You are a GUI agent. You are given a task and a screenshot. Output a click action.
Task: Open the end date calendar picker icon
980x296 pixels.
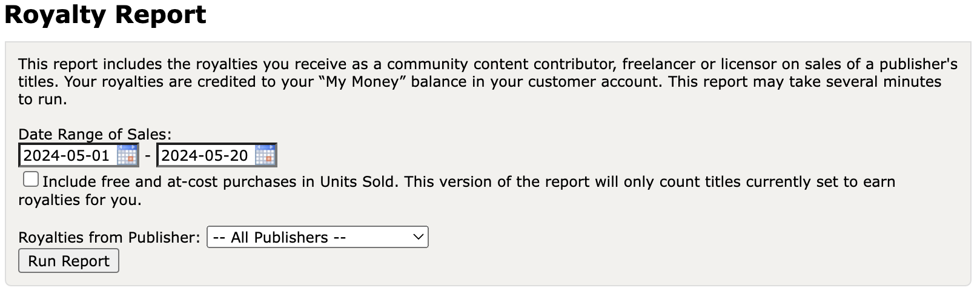tap(265, 155)
